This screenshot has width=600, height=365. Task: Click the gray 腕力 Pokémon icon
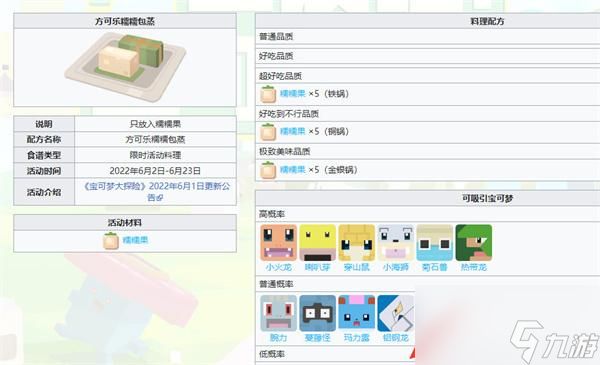click(279, 313)
